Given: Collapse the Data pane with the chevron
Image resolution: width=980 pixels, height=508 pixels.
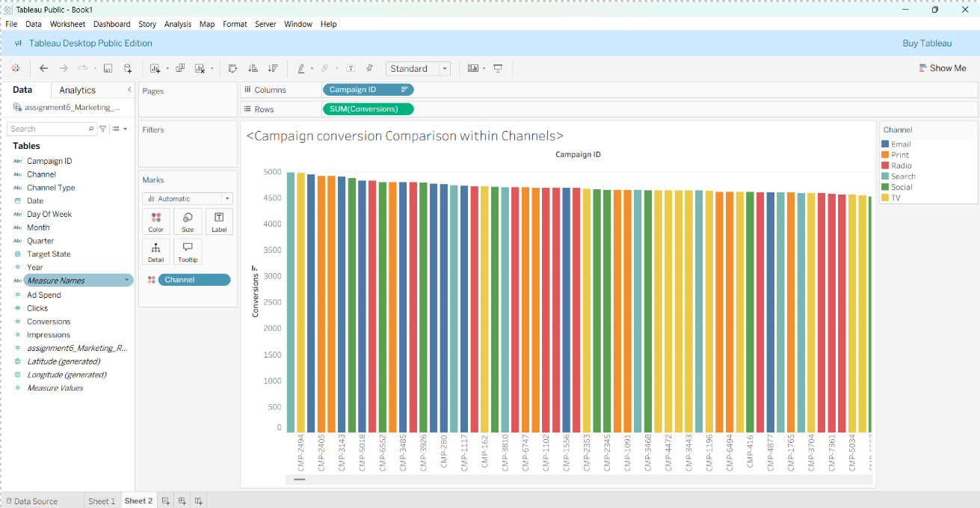Looking at the screenshot, I should (129, 90).
